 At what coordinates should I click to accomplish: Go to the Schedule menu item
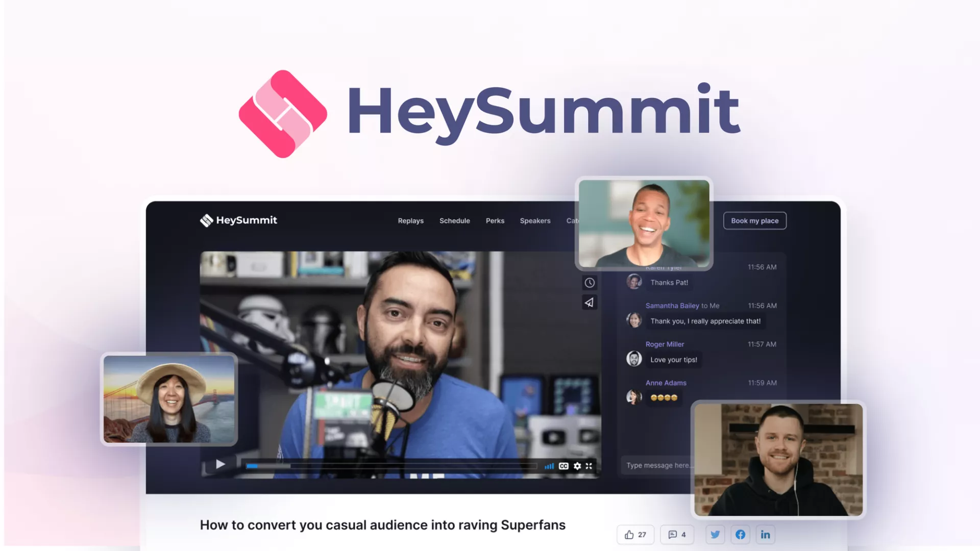coord(454,221)
